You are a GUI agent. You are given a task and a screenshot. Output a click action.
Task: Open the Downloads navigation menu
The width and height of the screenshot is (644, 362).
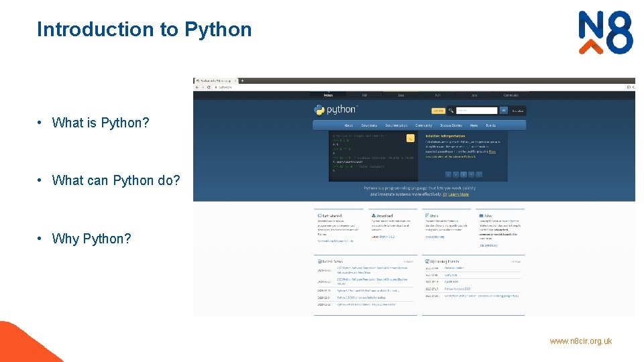click(x=369, y=125)
